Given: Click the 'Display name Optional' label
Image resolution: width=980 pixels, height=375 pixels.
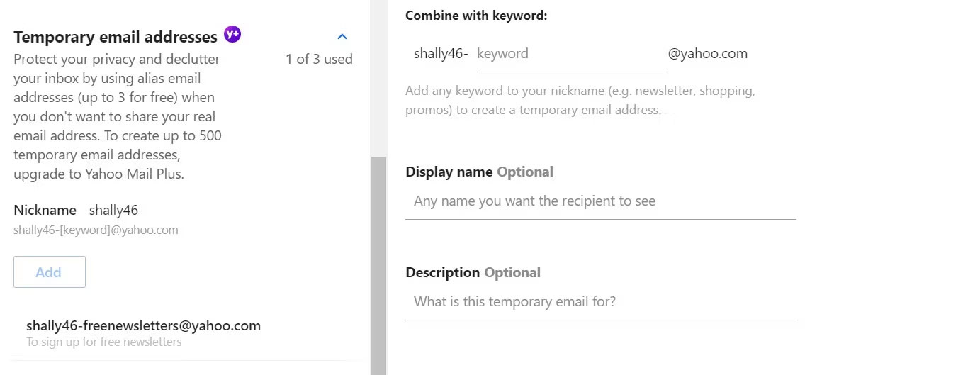Looking at the screenshot, I should [479, 172].
